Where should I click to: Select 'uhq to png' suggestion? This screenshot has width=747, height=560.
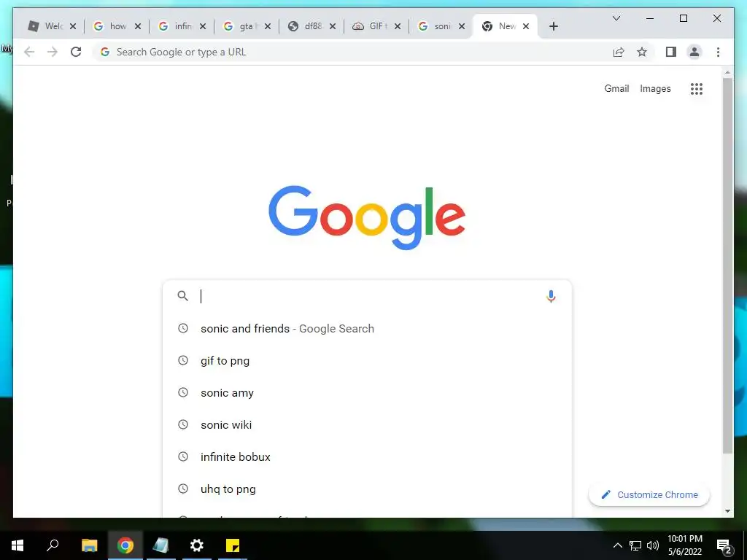point(367,489)
